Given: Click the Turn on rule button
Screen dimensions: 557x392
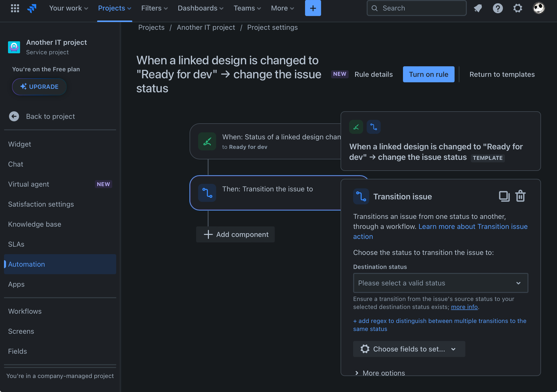Looking at the screenshot, I should pyautogui.click(x=429, y=74).
